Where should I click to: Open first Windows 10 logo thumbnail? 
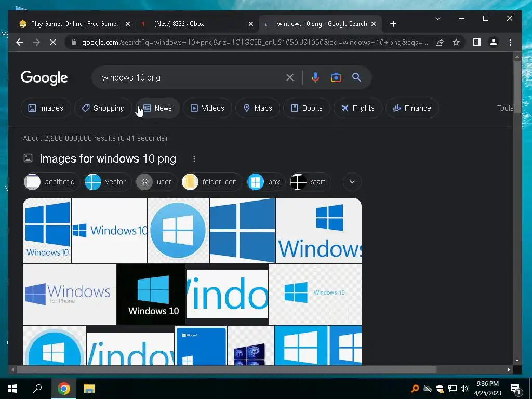pyautogui.click(x=47, y=230)
